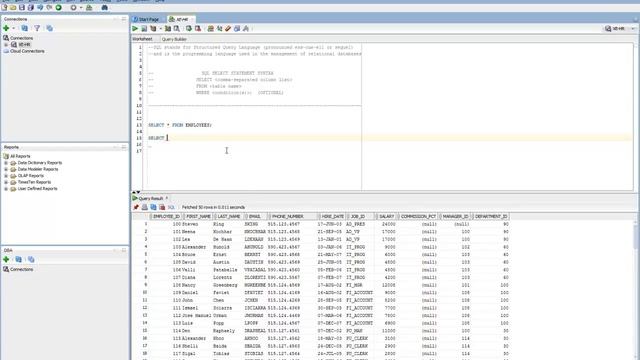640x360 pixels.
Task: Click Save All icon in main toolbar
Action: coord(31,7)
